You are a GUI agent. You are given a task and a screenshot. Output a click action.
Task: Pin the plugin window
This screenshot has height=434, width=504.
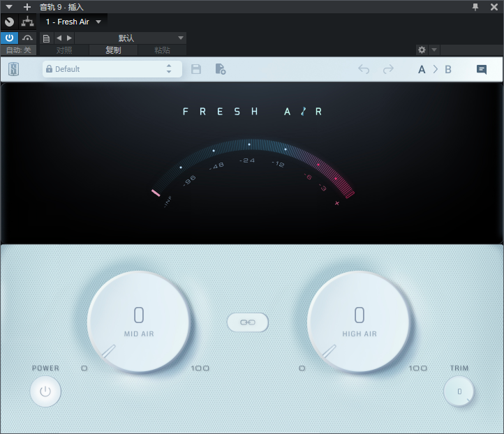click(475, 7)
